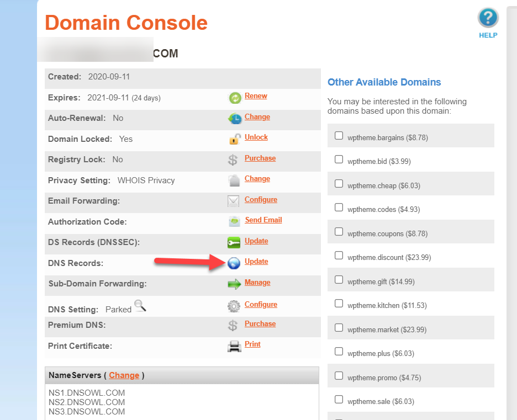This screenshot has width=517, height=420.
Task: Click Change for Privacy Setting
Action: (x=257, y=179)
